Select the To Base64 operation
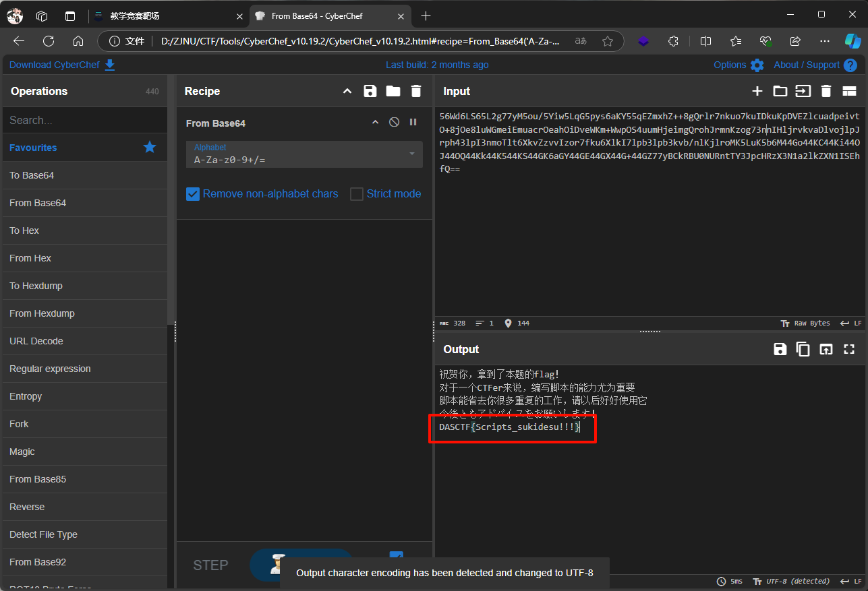Screen dimensions: 868x591 [85, 175]
